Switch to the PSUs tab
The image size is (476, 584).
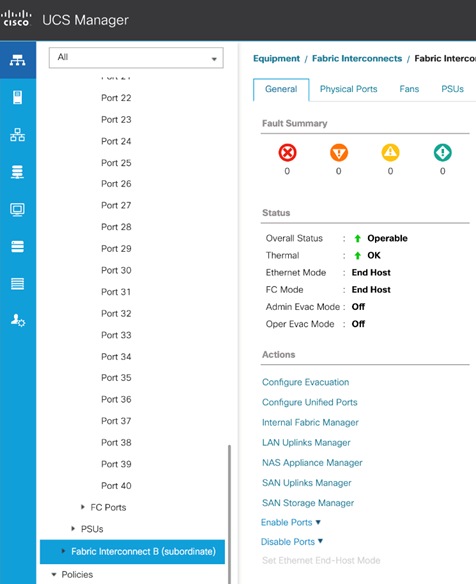click(452, 89)
